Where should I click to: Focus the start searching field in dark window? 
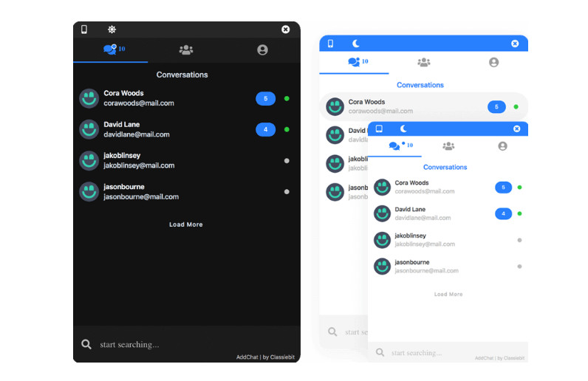point(188,344)
